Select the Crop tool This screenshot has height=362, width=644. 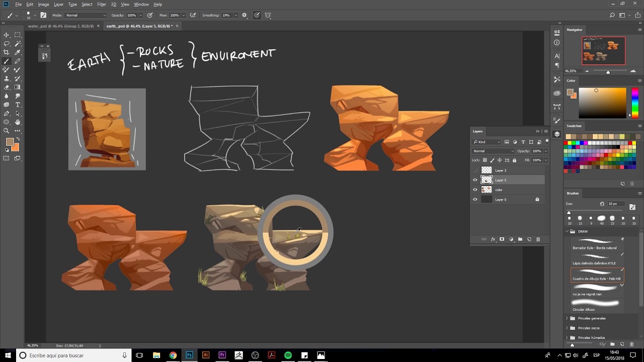7,52
